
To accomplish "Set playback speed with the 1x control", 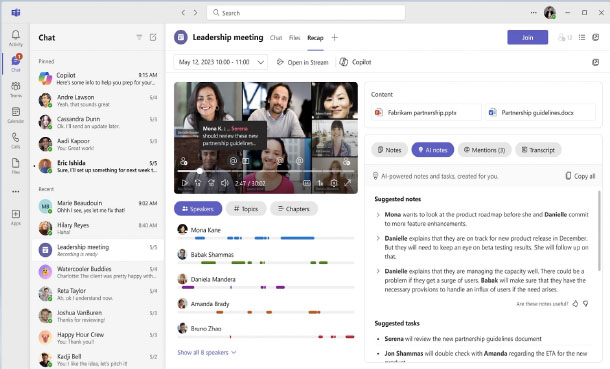I will pyautogui.click(x=321, y=183).
